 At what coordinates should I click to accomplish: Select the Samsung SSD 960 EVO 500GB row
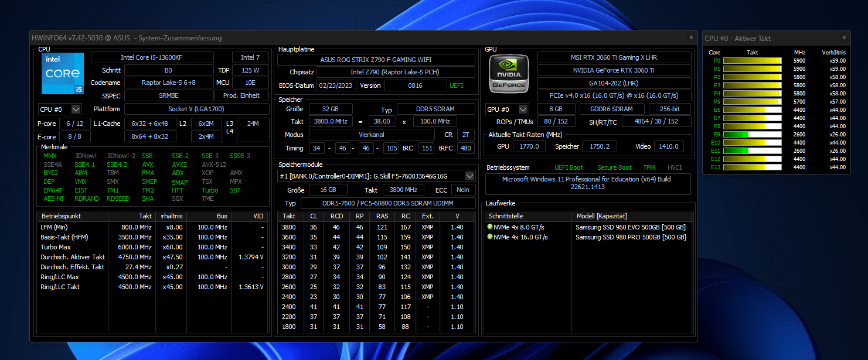(x=589, y=227)
